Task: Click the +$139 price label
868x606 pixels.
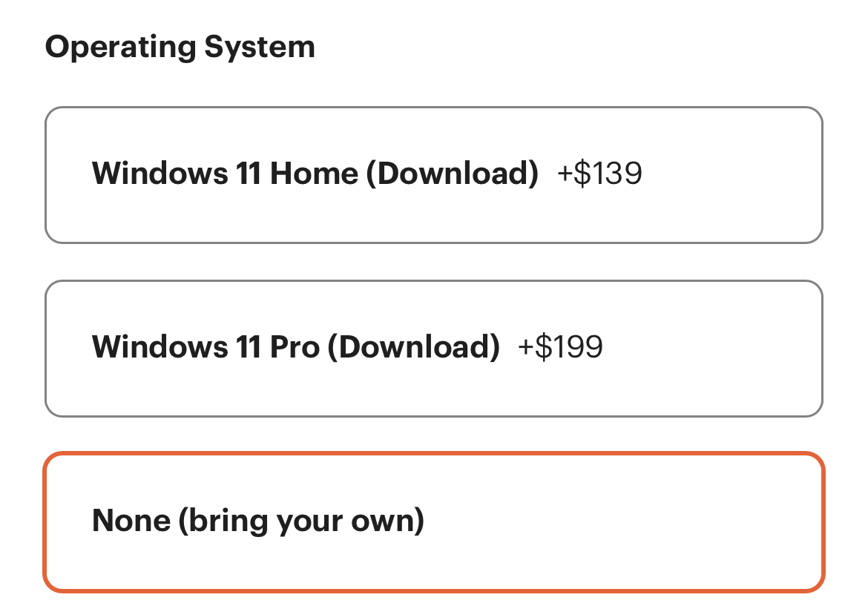Action: click(x=599, y=174)
